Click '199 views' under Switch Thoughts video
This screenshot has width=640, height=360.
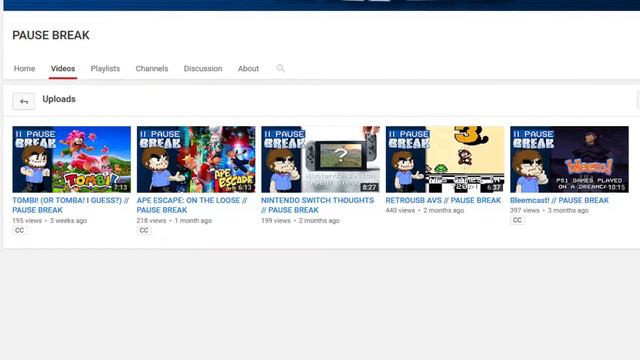click(276, 220)
